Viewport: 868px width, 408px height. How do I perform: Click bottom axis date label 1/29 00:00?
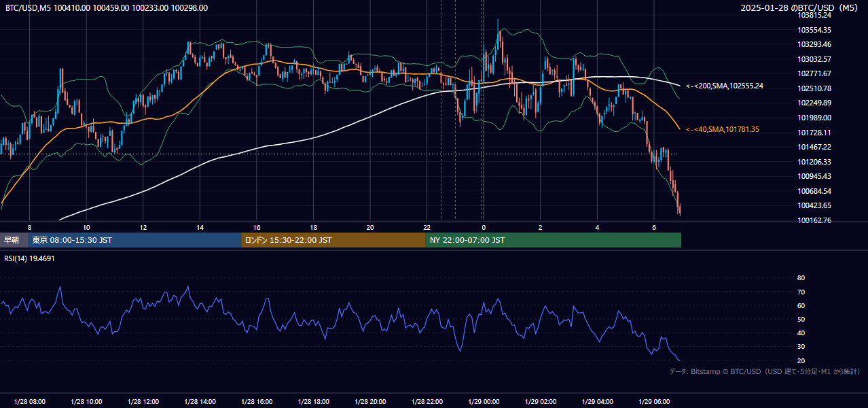coord(484,401)
